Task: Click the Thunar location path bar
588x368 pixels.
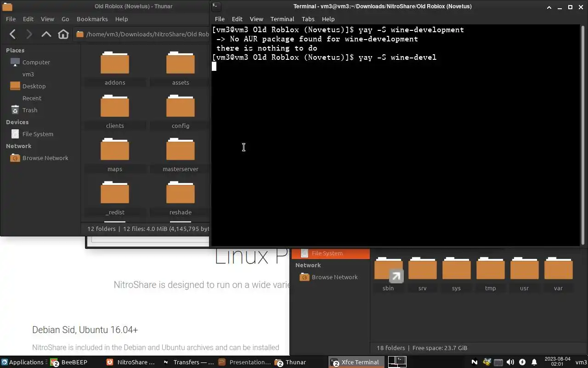Action: pos(141,34)
